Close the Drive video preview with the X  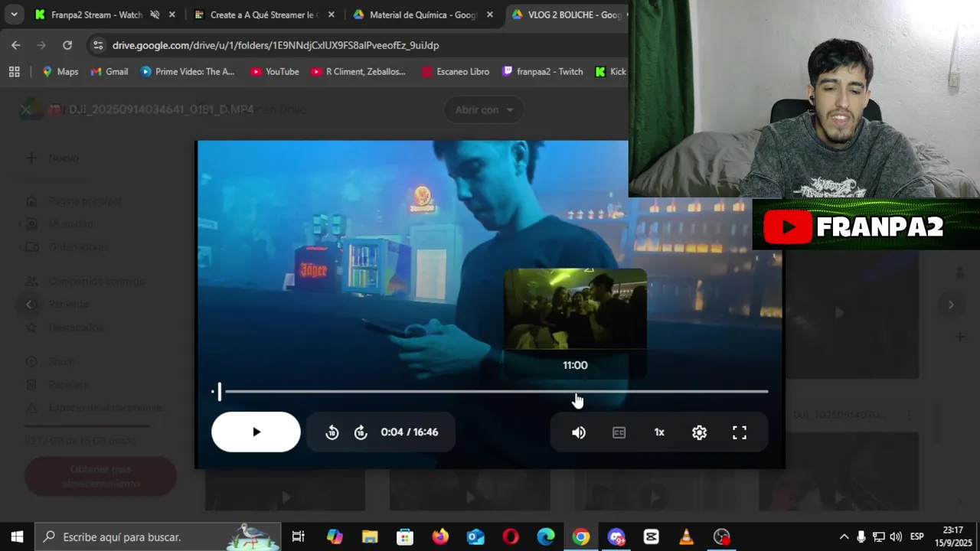tap(25, 109)
